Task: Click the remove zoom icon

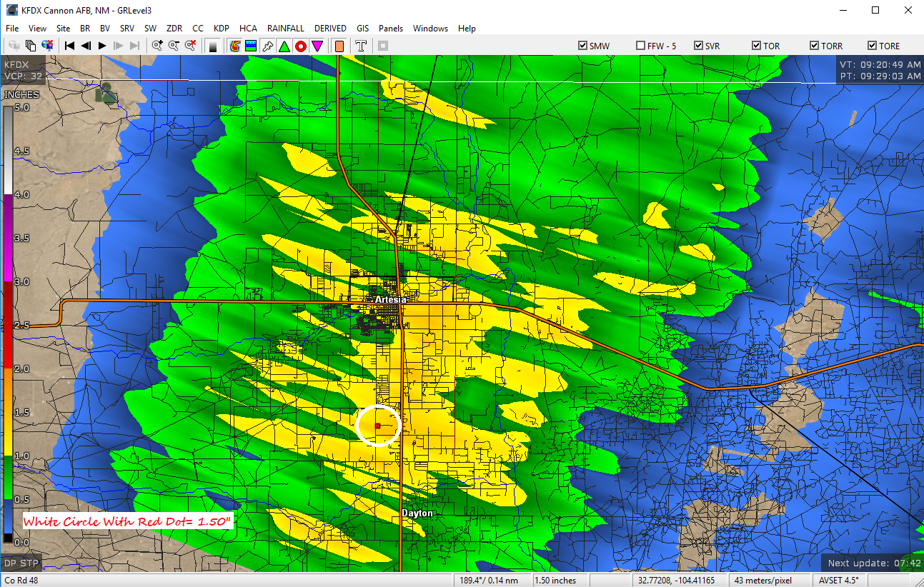Action: (x=190, y=46)
